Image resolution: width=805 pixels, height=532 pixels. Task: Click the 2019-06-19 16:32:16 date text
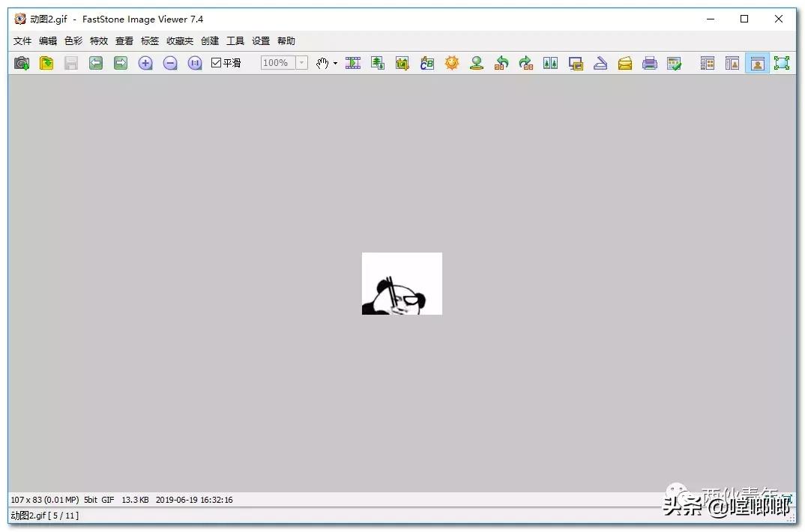tap(194, 500)
